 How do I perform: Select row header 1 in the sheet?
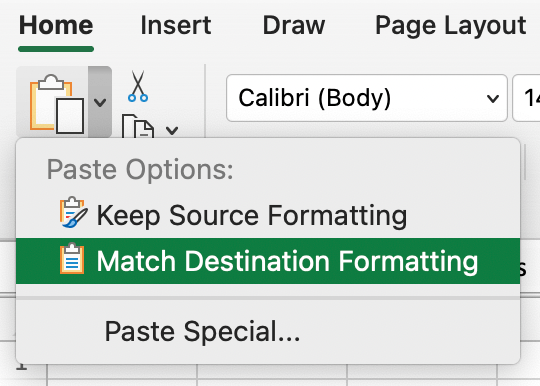(x=21, y=368)
